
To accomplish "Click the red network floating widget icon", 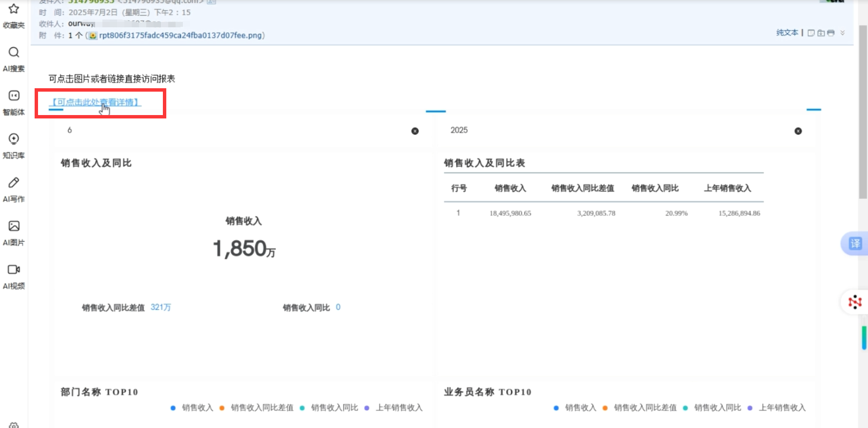I will pos(855,302).
